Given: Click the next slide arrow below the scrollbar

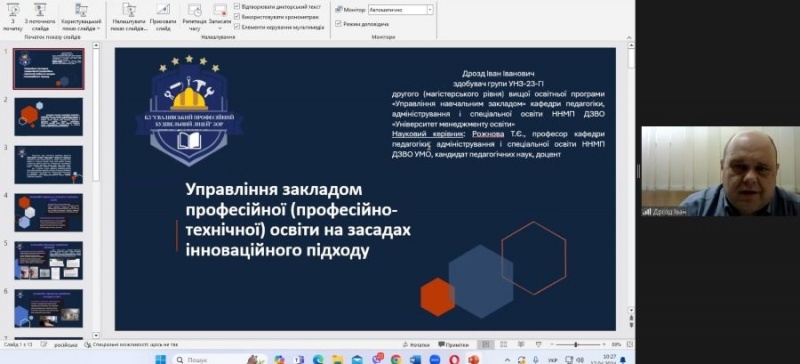Looking at the screenshot, I should coord(631,326).
